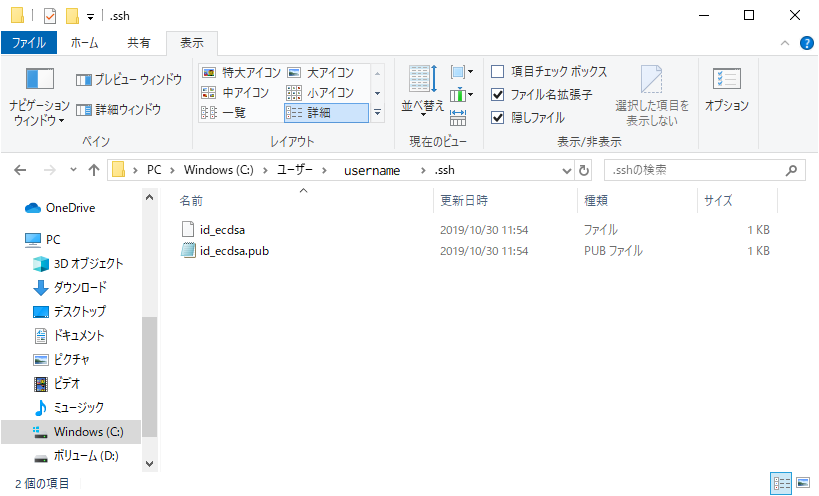
Task: Go up one folder with up arrow
Action: [x=94, y=170]
